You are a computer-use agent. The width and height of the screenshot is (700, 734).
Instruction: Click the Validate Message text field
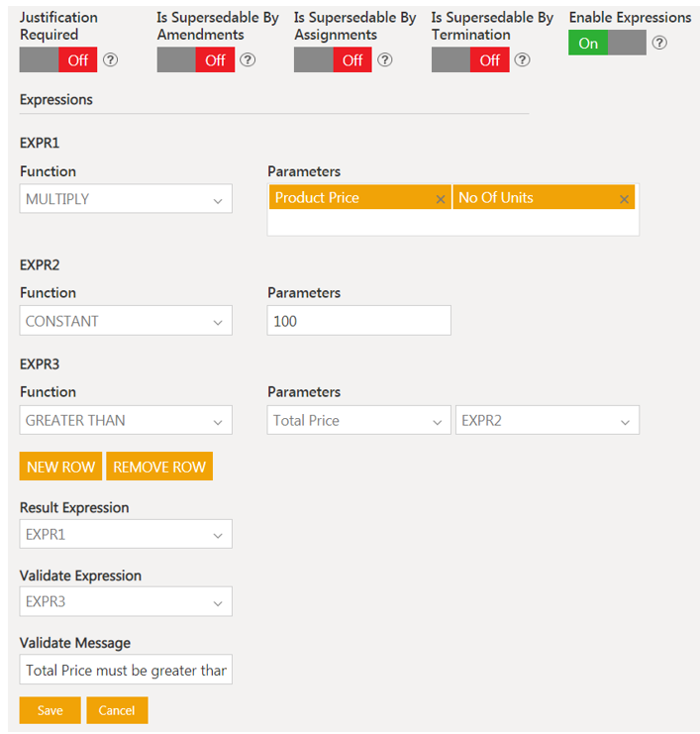pyautogui.click(x=126, y=670)
